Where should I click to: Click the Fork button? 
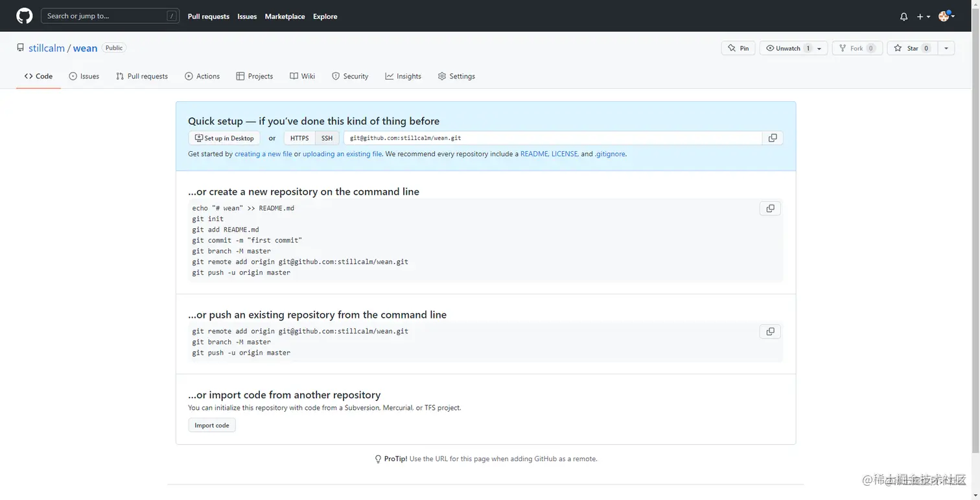pyautogui.click(x=857, y=48)
